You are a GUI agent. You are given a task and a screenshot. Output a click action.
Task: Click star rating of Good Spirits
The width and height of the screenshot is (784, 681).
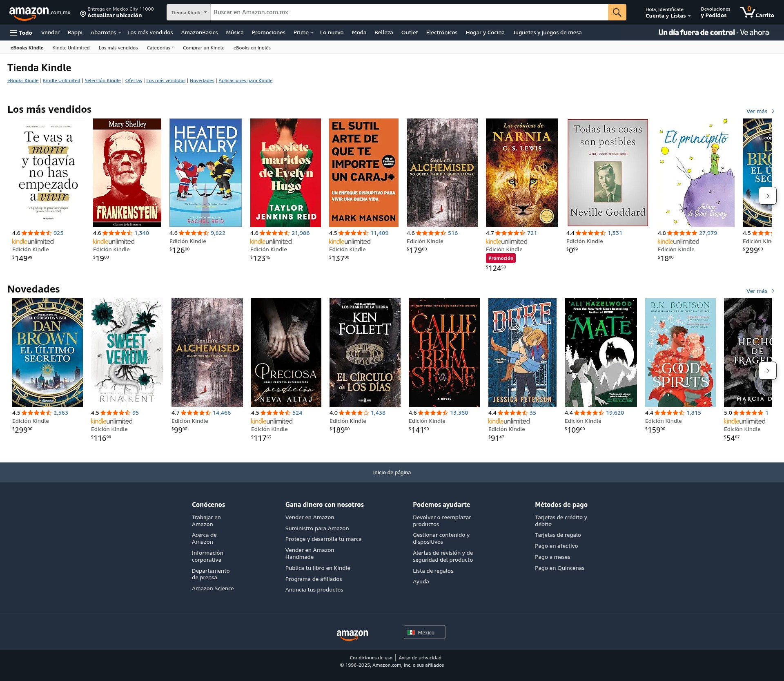pos(669,413)
